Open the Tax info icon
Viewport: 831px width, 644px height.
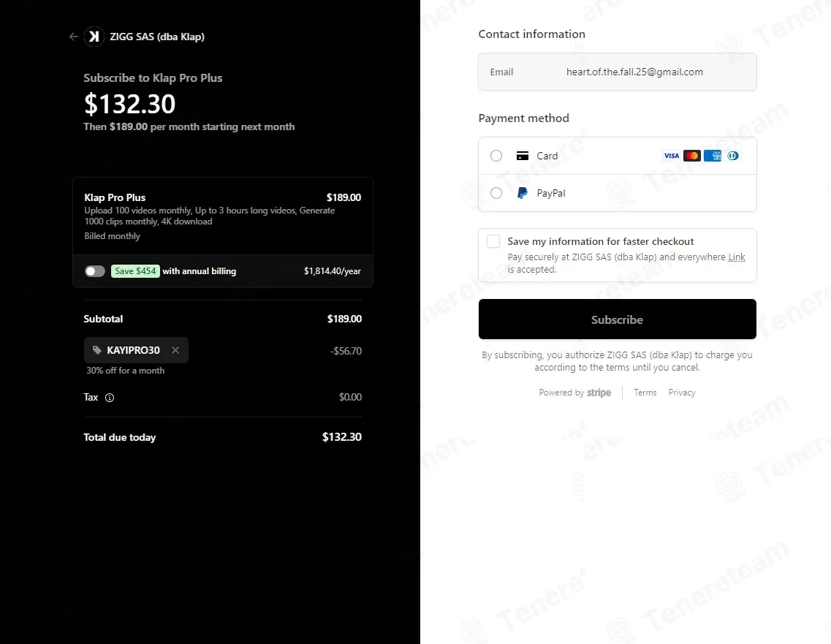[110, 398]
